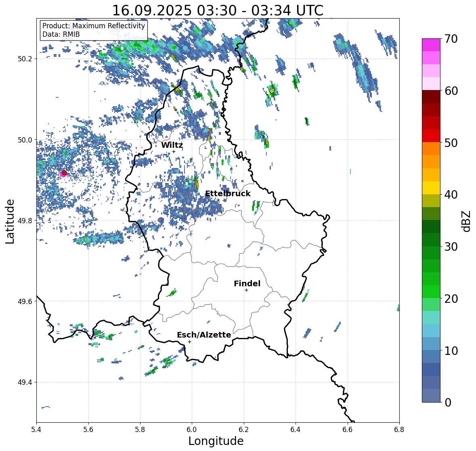Image resolution: width=476 pixels, height=451 pixels.
Task: Click the Esch/Alzette city label
Action: pos(204,335)
